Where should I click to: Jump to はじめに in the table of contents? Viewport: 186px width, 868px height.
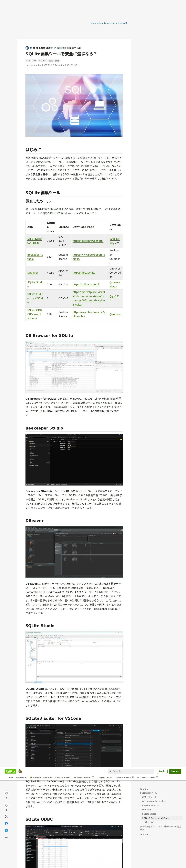coord(144,789)
